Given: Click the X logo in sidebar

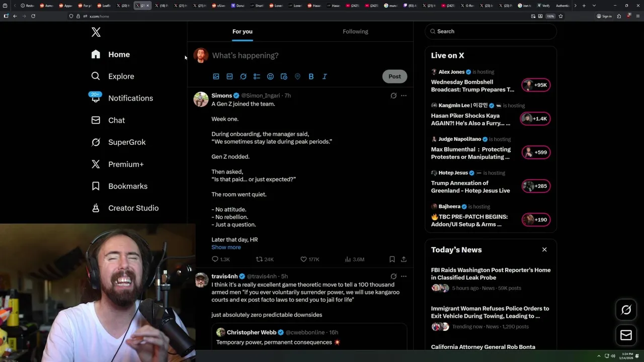Looking at the screenshot, I should [x=96, y=33].
